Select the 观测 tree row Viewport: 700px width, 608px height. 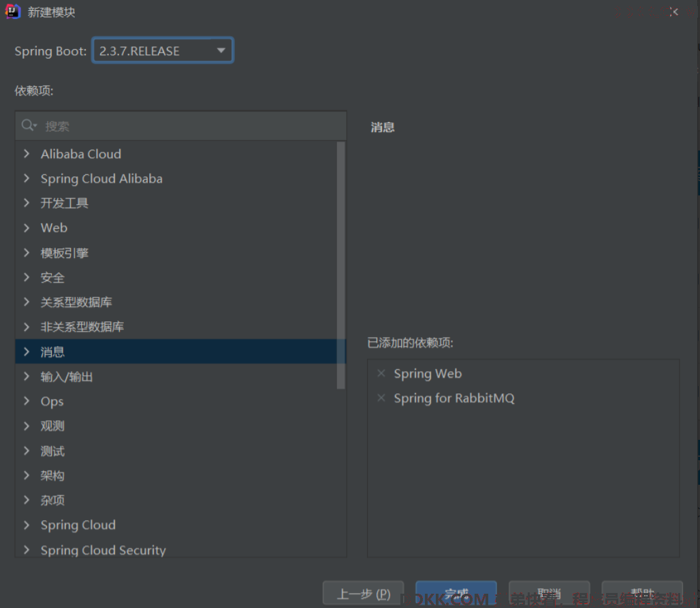pos(176,426)
